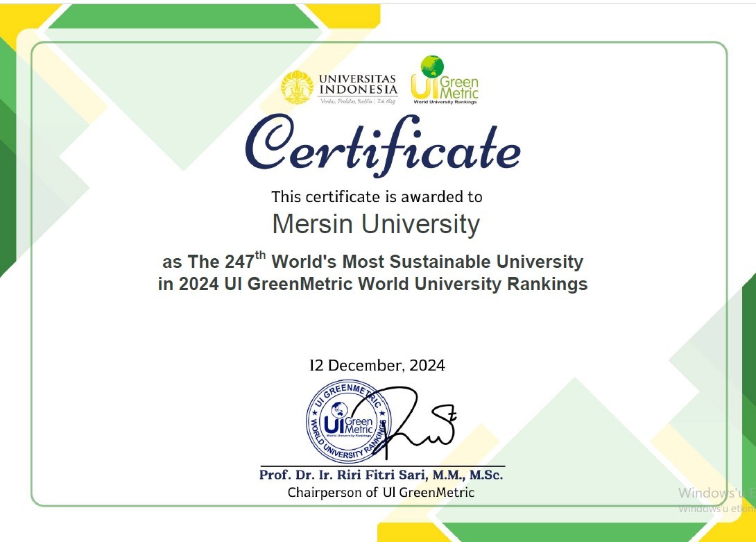Click the 'Chairperson of UI GreenMetric' text
This screenshot has width=756, height=542.
coord(380,492)
